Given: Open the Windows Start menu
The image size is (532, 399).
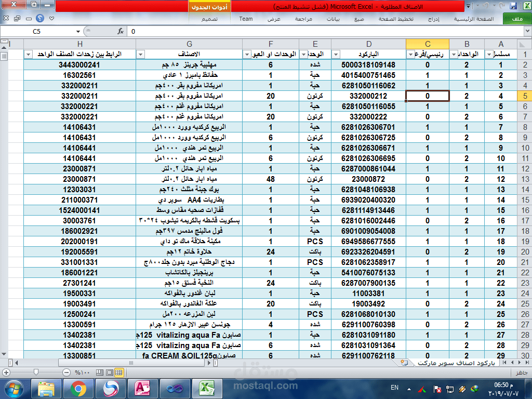Looking at the screenshot, I should click(14, 389).
